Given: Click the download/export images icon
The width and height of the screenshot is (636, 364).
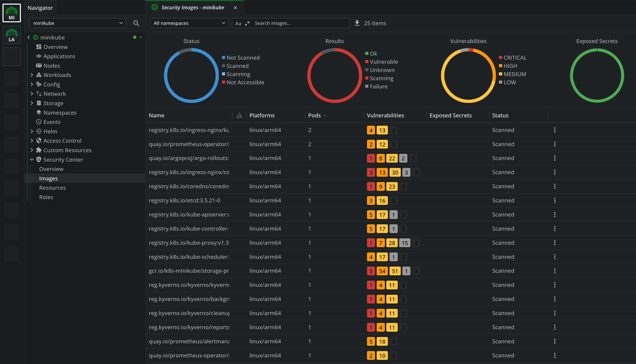Looking at the screenshot, I should click(x=357, y=23).
